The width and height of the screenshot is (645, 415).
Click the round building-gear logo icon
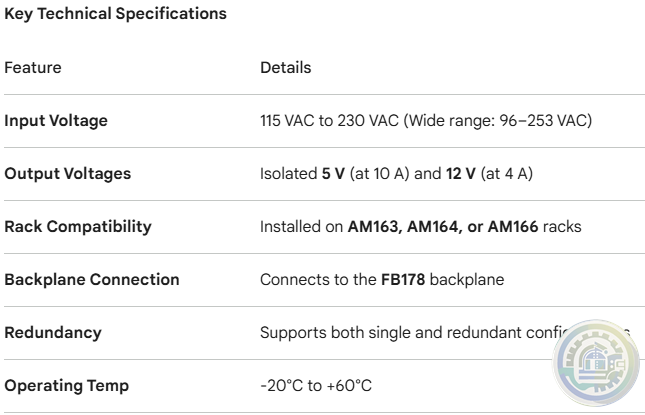click(596, 357)
